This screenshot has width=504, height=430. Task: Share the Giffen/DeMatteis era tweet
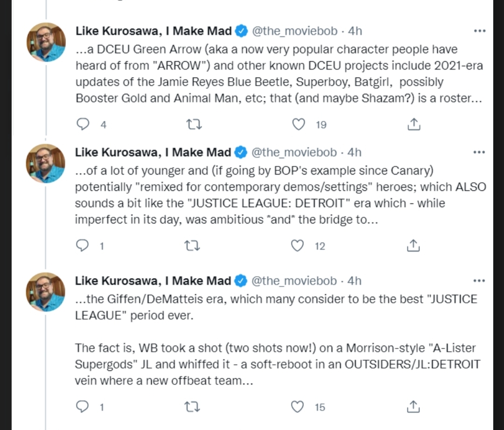pos(414,407)
